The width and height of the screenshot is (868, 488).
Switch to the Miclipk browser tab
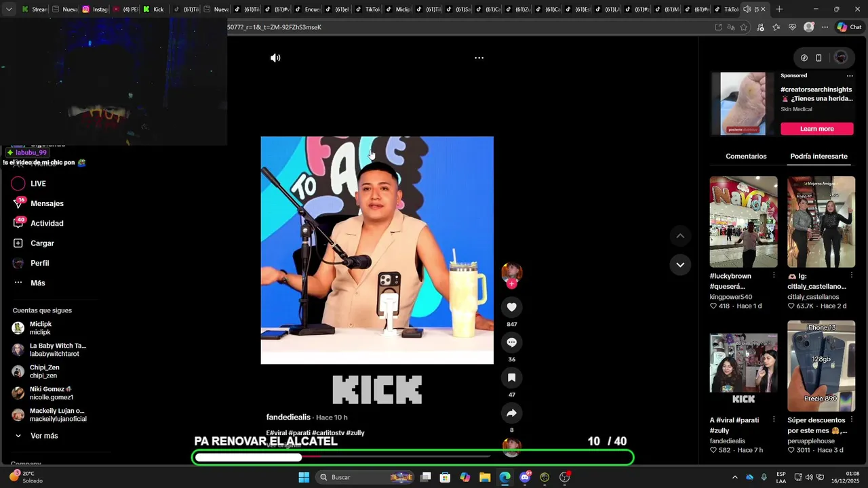(398, 9)
